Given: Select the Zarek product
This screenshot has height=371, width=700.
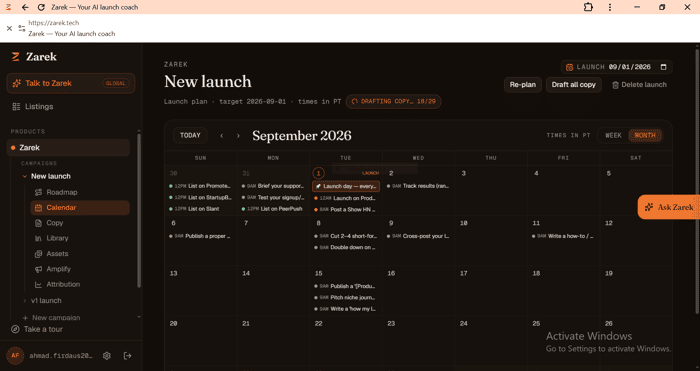Looking at the screenshot, I should click(68, 147).
